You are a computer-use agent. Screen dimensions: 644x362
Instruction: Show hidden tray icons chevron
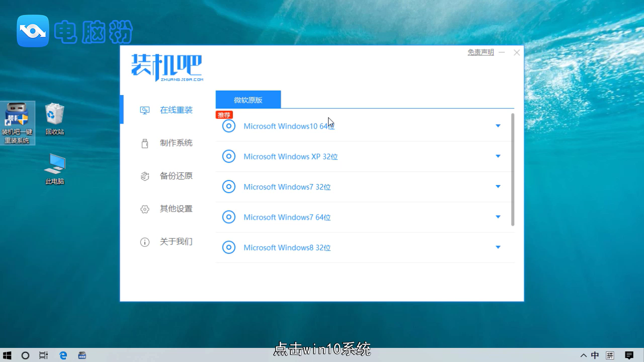point(584,355)
